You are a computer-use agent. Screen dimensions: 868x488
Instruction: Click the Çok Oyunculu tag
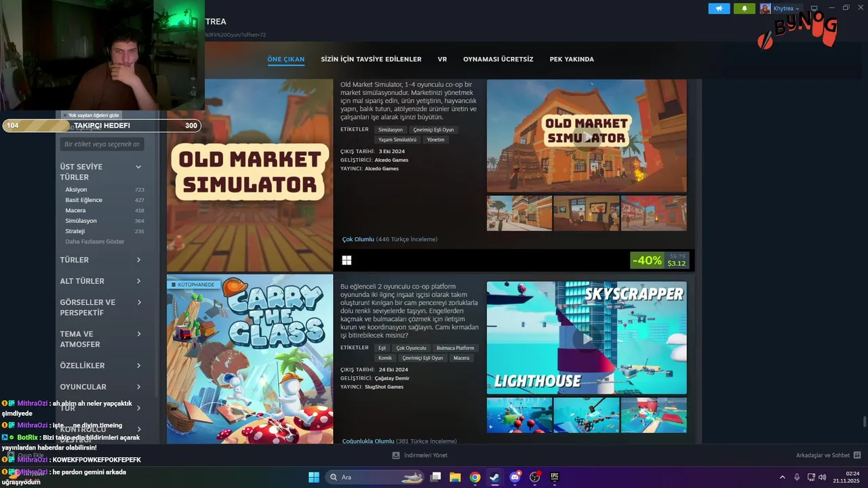pos(411,348)
